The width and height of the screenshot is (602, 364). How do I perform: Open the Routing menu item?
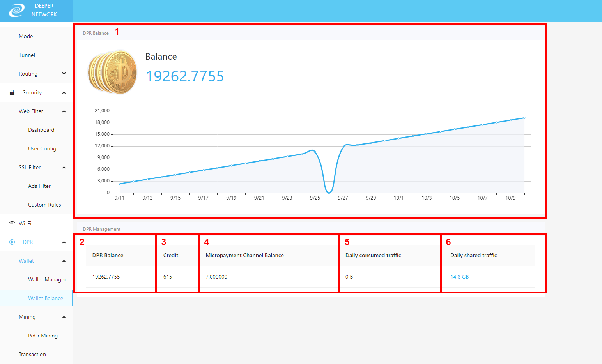28,74
